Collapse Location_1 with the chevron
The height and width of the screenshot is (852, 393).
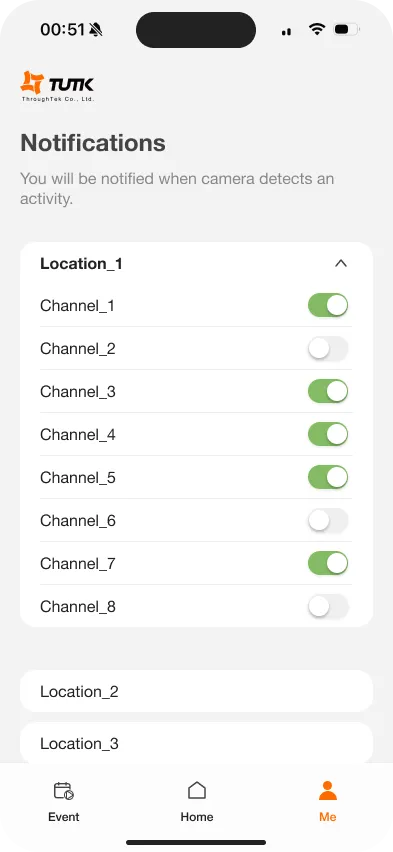tap(341, 264)
